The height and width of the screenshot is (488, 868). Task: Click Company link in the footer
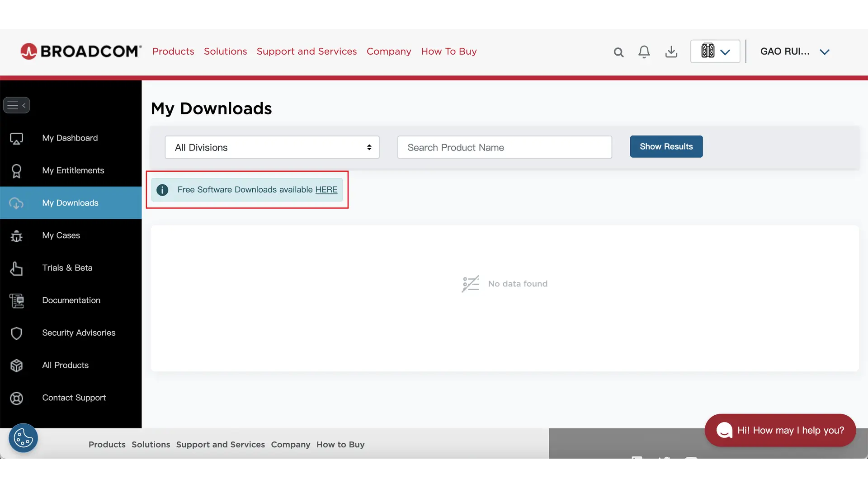pos(291,445)
